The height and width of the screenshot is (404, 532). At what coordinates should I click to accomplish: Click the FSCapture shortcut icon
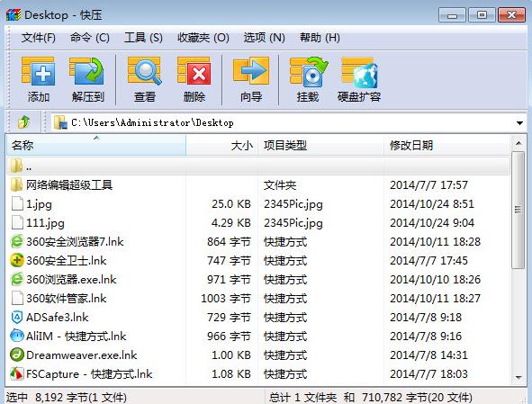click(x=16, y=373)
